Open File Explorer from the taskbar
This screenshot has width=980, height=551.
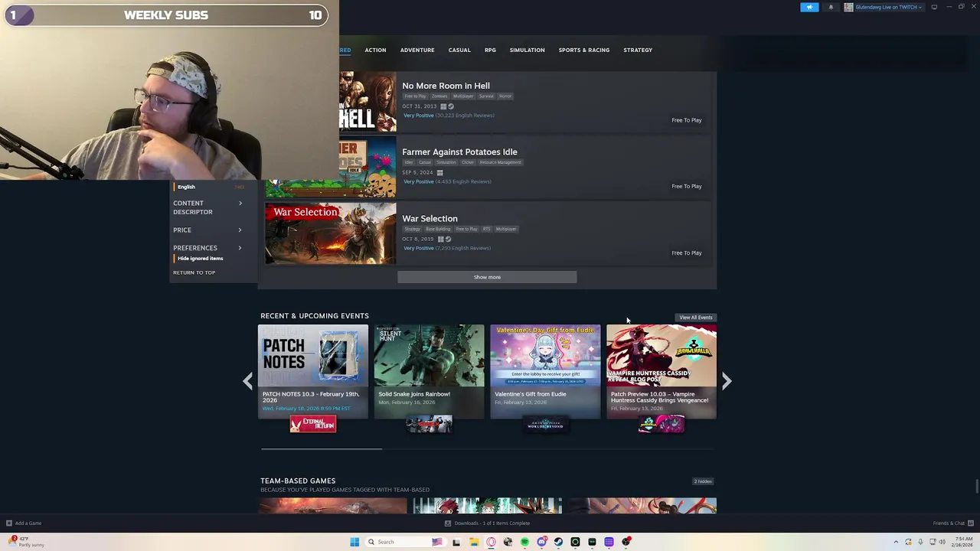(474, 542)
